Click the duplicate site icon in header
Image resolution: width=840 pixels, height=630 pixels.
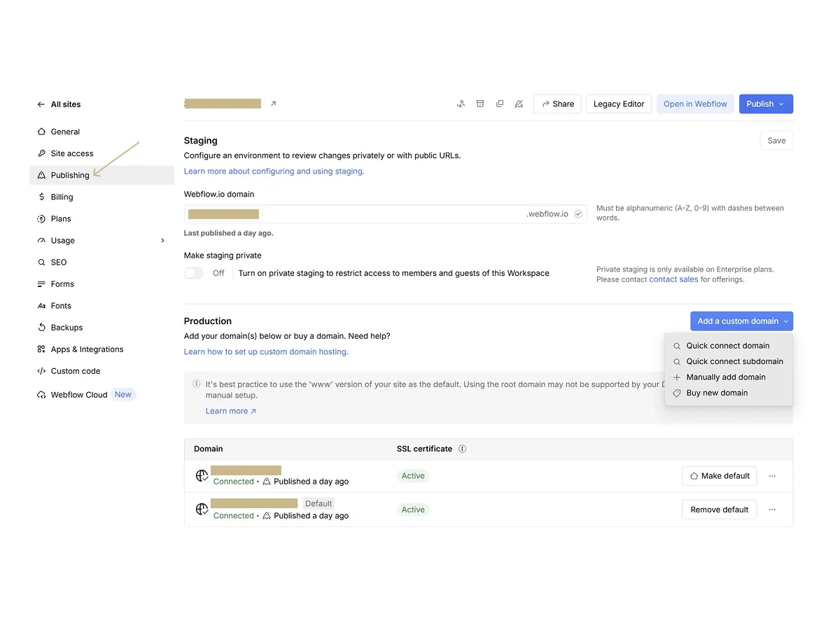(x=499, y=104)
